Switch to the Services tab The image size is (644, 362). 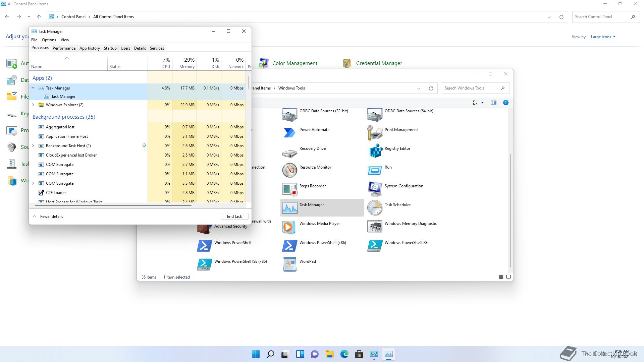(157, 48)
